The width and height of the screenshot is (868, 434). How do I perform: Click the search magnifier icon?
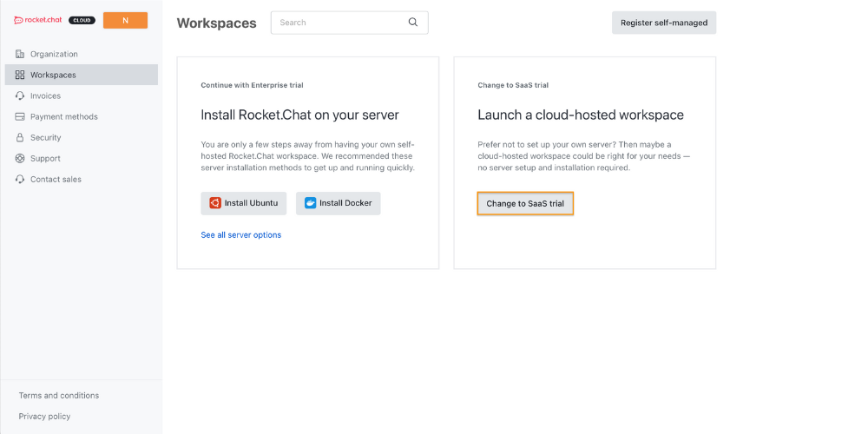click(x=413, y=23)
